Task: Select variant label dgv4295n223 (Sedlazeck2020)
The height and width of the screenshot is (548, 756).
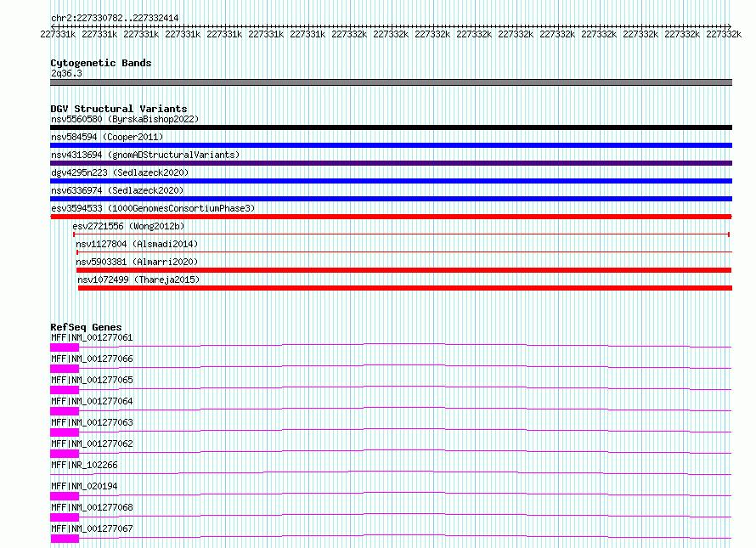Action: coord(120,172)
